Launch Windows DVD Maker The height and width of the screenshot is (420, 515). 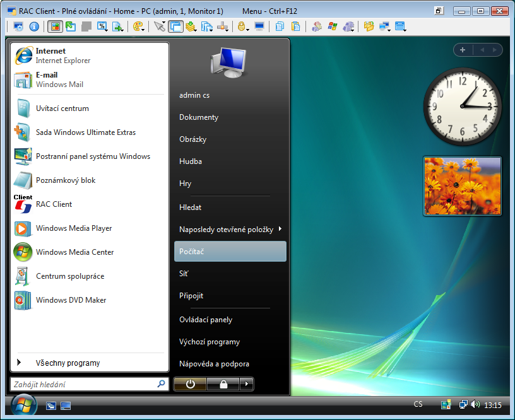coord(90,300)
